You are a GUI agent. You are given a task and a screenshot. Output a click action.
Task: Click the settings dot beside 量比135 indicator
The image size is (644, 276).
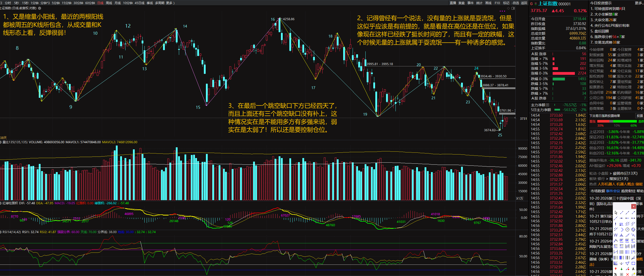coord(1,142)
